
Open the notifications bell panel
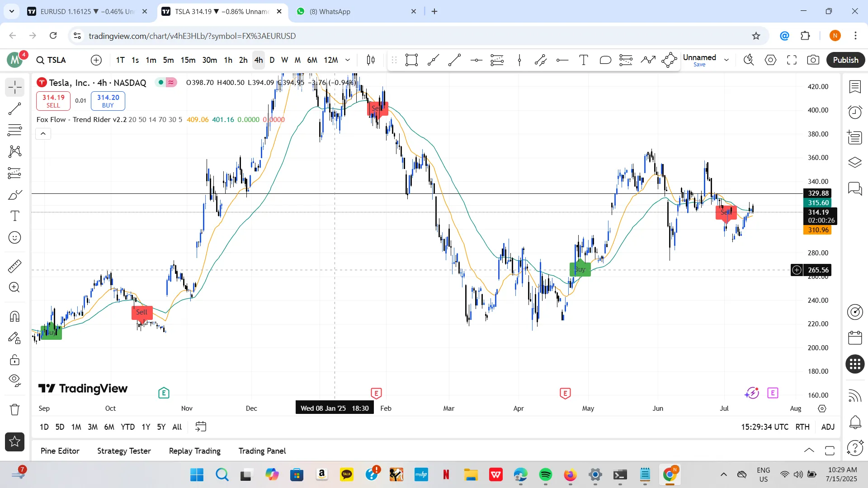[x=855, y=422]
